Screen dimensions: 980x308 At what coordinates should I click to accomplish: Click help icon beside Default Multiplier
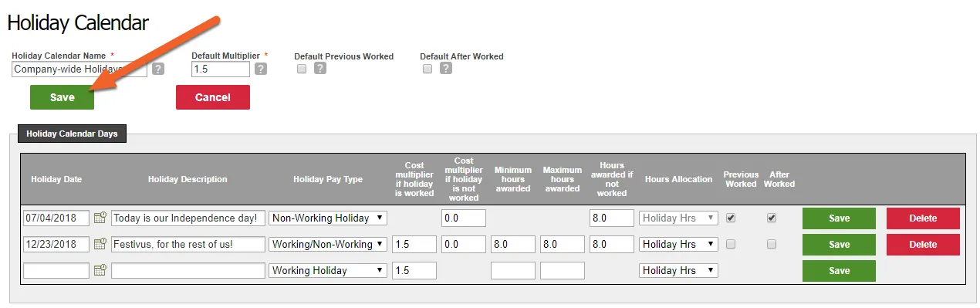(x=261, y=69)
